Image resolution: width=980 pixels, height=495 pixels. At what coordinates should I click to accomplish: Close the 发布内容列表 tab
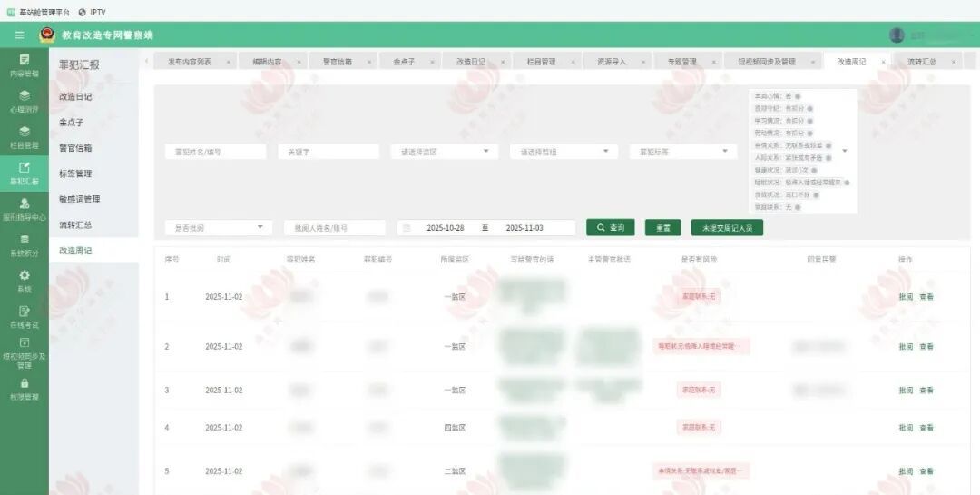tap(228, 62)
